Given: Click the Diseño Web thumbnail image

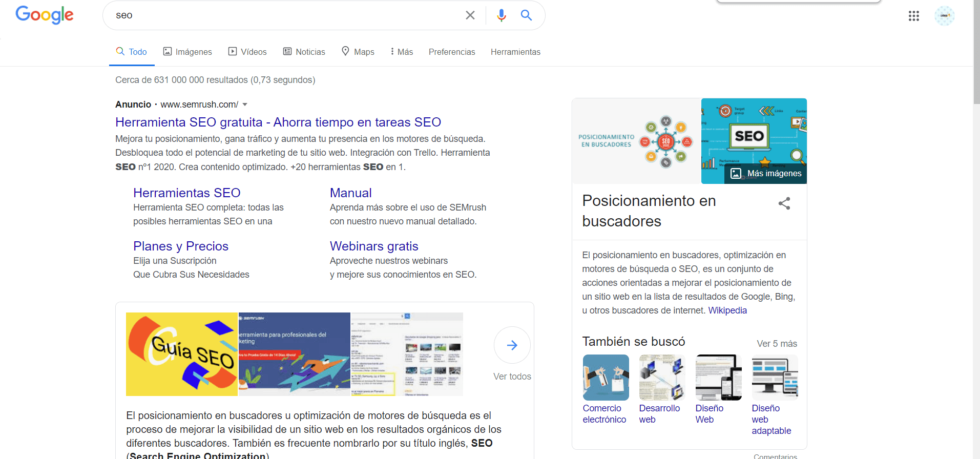Looking at the screenshot, I should point(719,378).
